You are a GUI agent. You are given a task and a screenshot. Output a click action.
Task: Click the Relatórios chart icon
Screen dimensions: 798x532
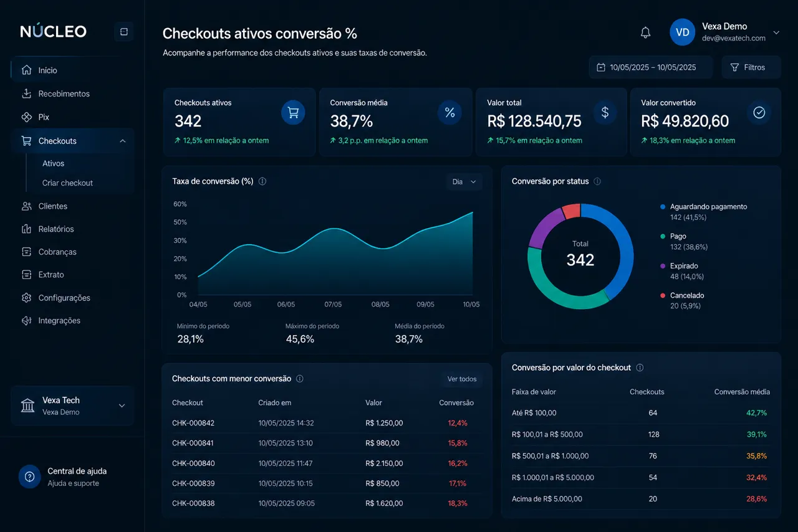[26, 229]
